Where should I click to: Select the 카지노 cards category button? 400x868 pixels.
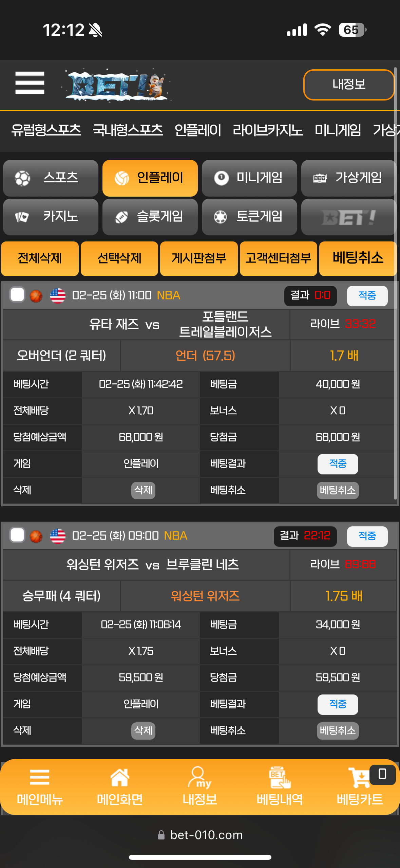[x=51, y=217]
